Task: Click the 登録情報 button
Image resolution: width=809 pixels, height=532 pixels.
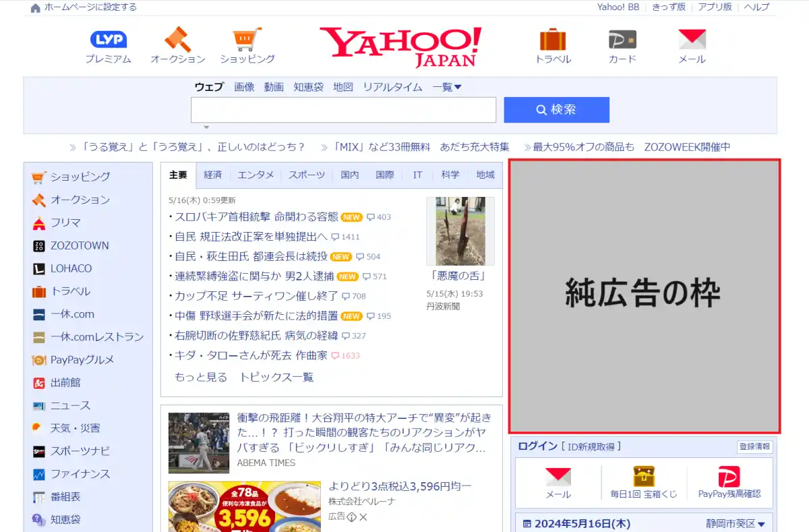Action: pyautogui.click(x=755, y=446)
